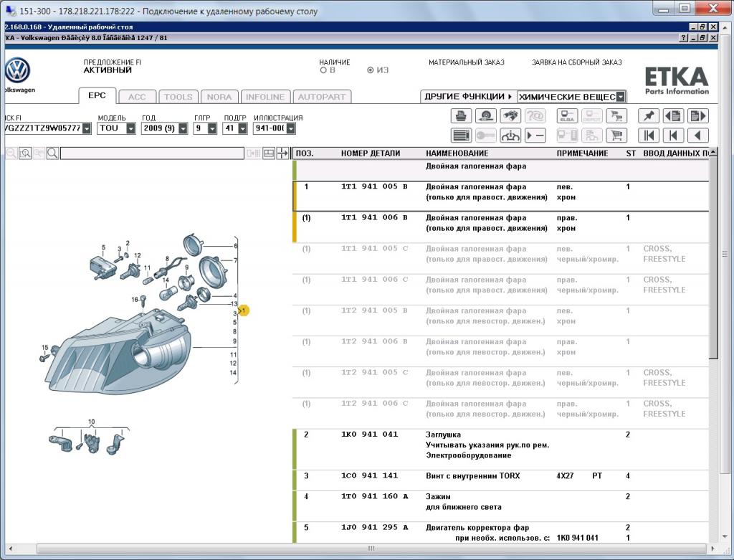Click the Volkswagen logo
The width and height of the screenshot is (734, 560).
click(17, 71)
